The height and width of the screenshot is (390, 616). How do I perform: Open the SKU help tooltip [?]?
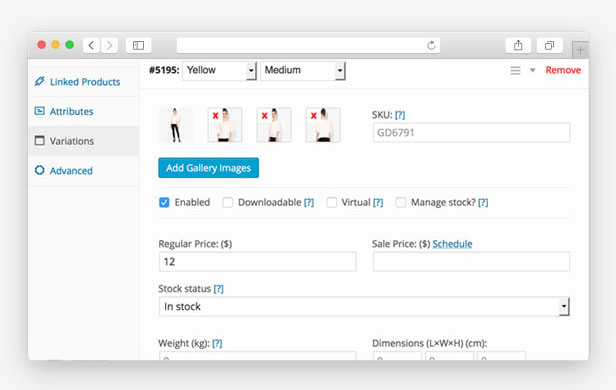point(400,115)
